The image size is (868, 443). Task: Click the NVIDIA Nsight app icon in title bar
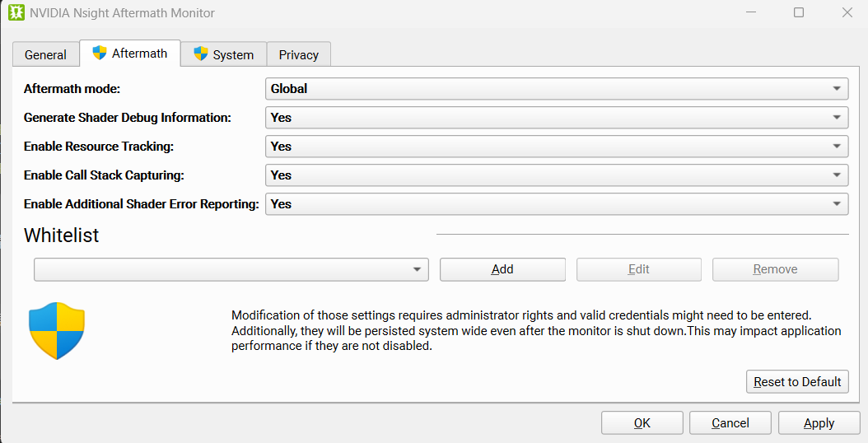point(16,12)
